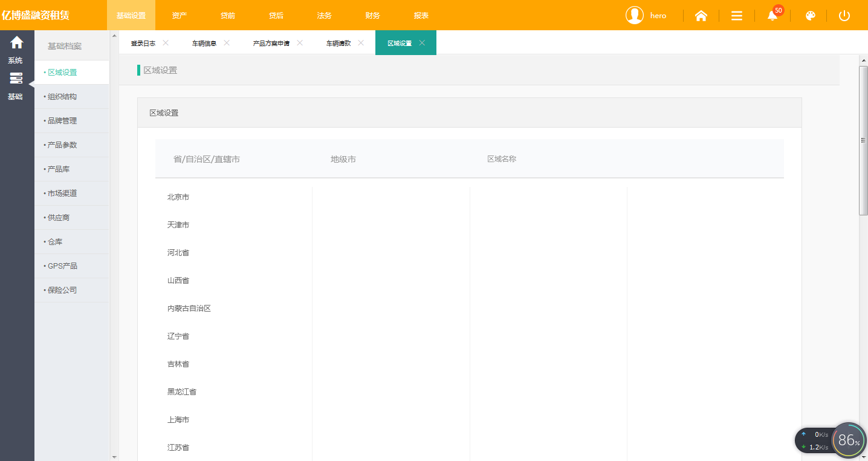Close the 车辆信息 tab
Image resolution: width=868 pixels, height=461 pixels.
click(227, 43)
